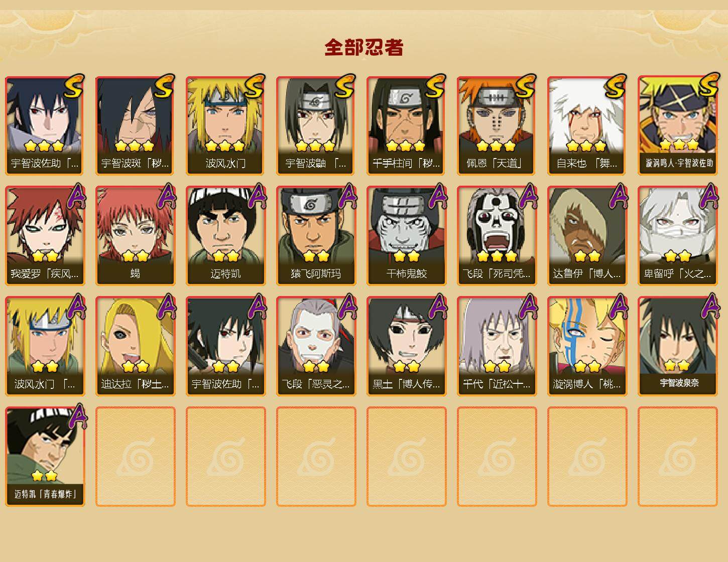Click the 全部忍者 heading
Image resolution: width=728 pixels, height=562 pixels.
coord(364,47)
